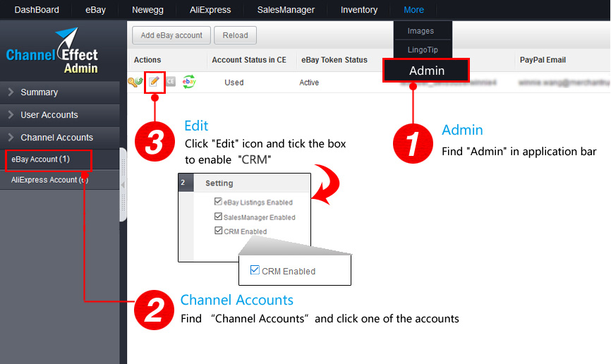The image size is (611, 364).
Task: Click the Edit pencil icon
Action: [x=155, y=81]
